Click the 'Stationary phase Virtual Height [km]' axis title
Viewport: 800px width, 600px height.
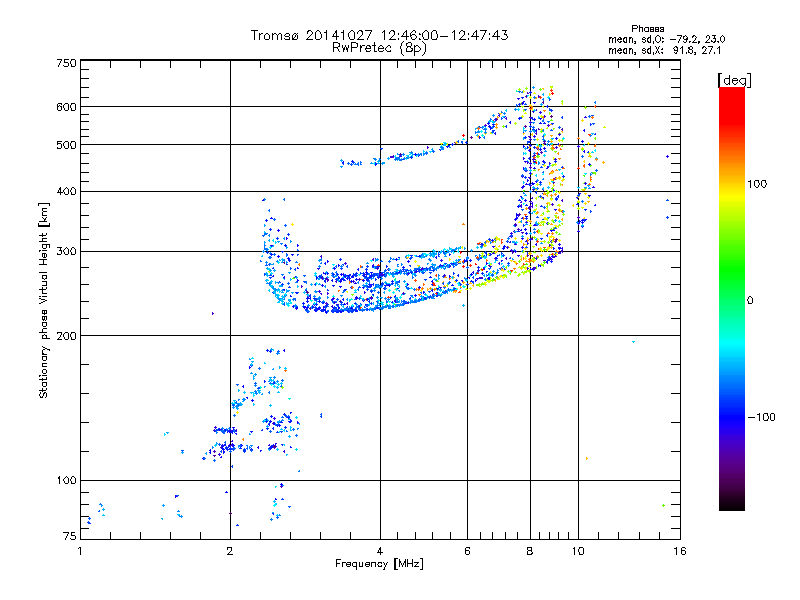pos(43,301)
